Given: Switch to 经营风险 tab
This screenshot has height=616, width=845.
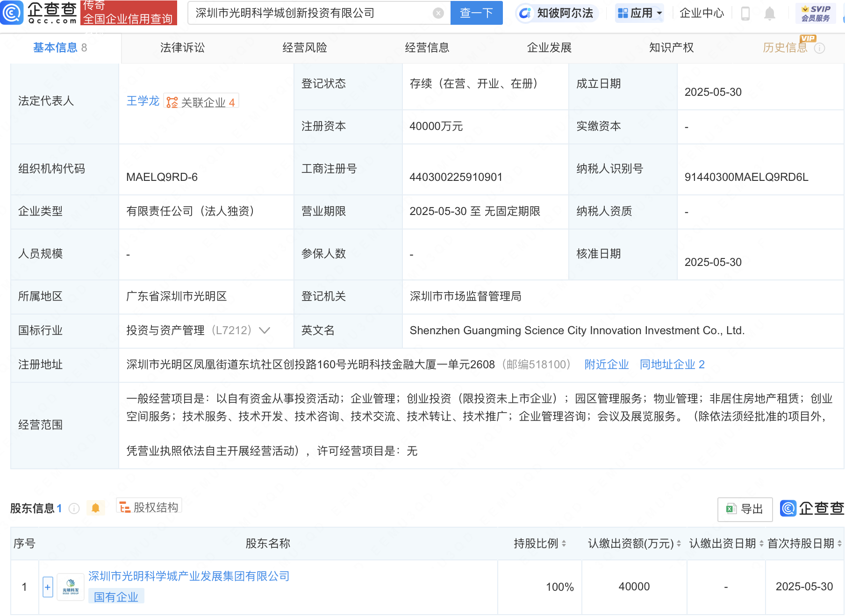Looking at the screenshot, I should click(x=305, y=48).
